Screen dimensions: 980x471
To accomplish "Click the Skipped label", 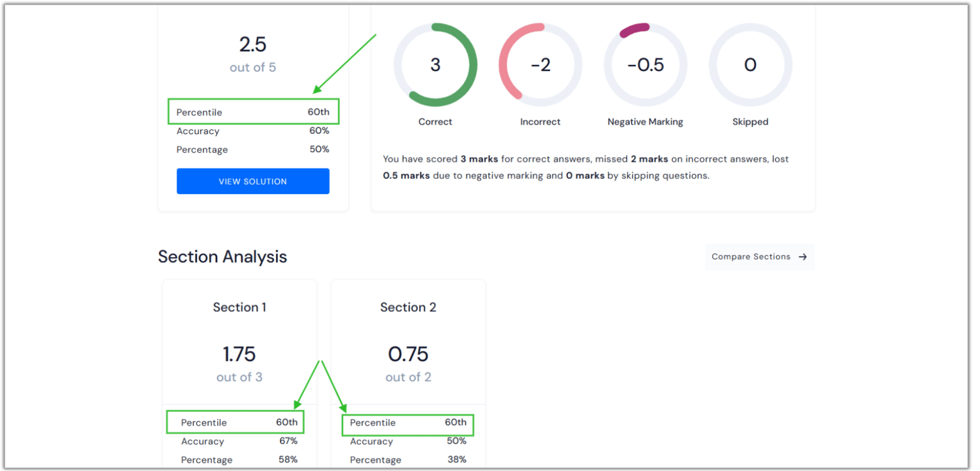I will (750, 122).
